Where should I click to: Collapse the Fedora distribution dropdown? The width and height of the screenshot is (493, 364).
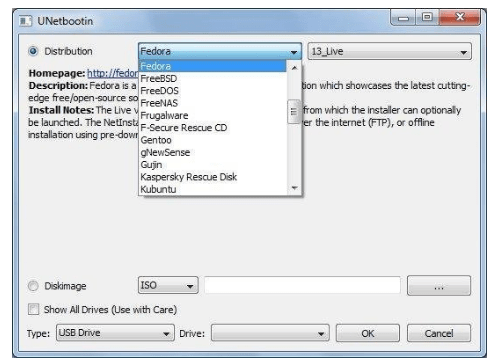(220, 52)
